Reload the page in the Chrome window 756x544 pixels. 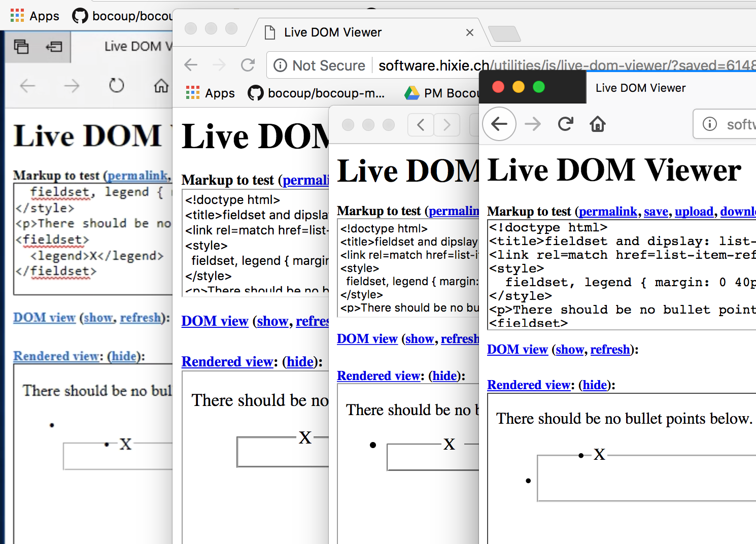coord(248,65)
